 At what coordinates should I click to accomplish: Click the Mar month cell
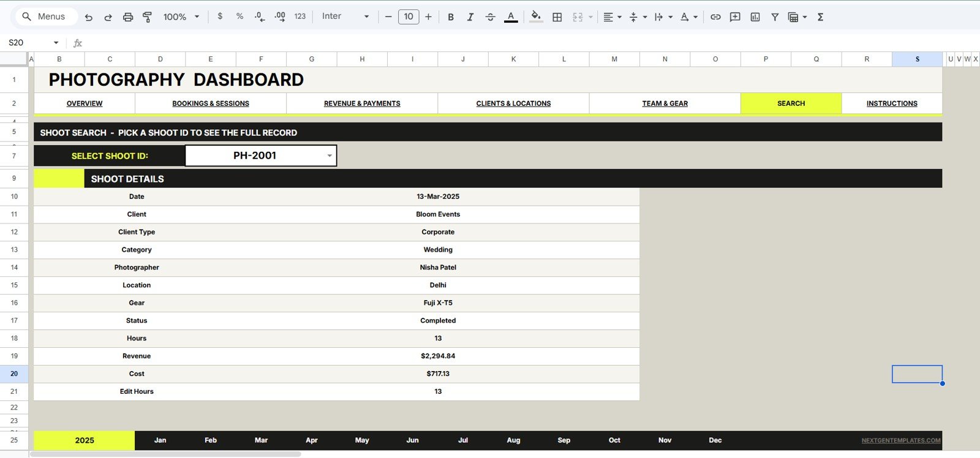tap(261, 440)
